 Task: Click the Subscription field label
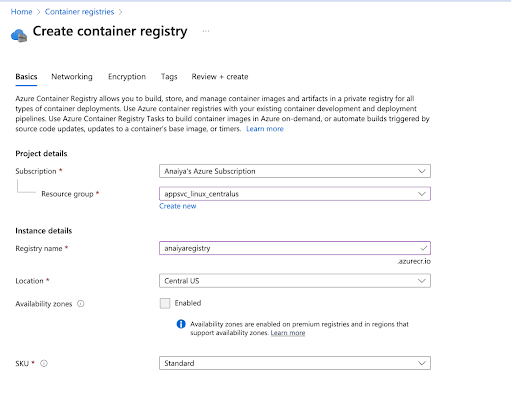[36, 171]
